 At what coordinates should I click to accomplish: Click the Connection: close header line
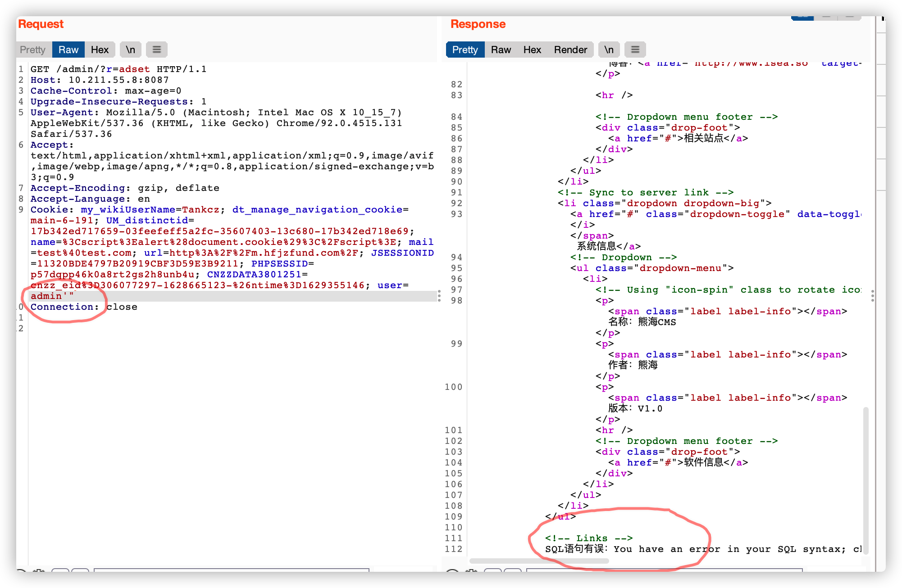(x=84, y=307)
